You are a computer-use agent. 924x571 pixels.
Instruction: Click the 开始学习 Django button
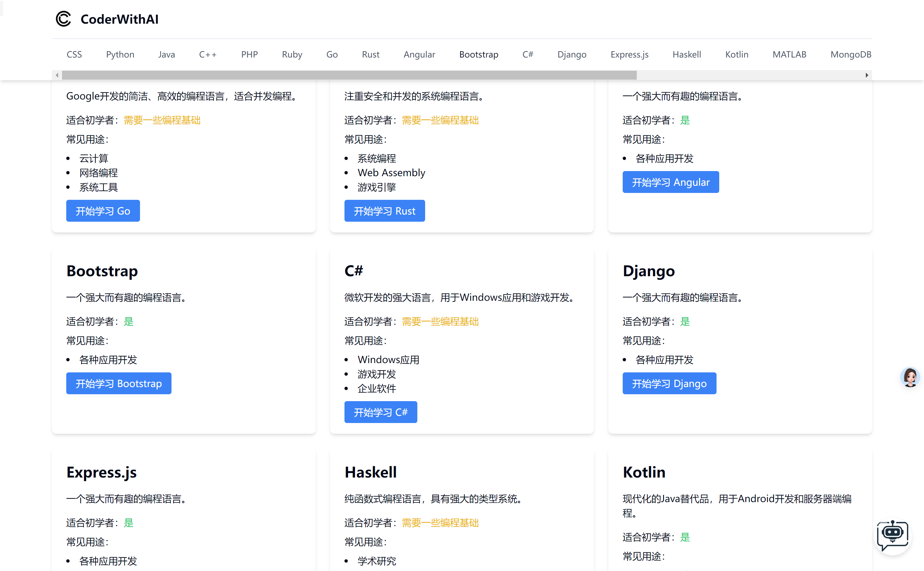(x=669, y=383)
